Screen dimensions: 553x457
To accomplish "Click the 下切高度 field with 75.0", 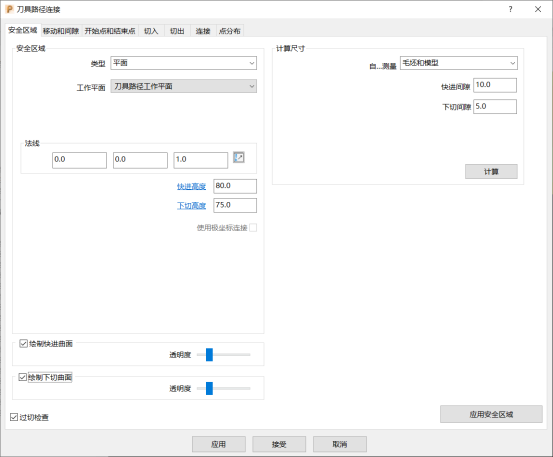I will coord(235,205).
